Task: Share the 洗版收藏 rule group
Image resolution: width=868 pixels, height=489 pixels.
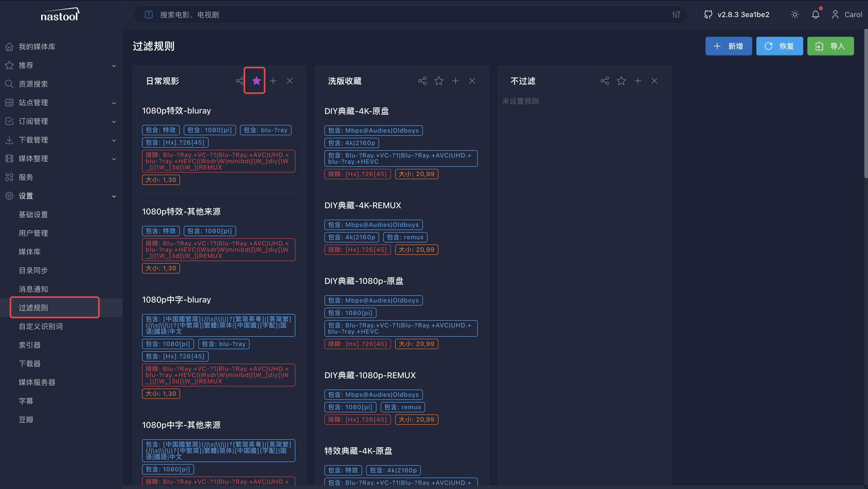Action: pyautogui.click(x=422, y=81)
